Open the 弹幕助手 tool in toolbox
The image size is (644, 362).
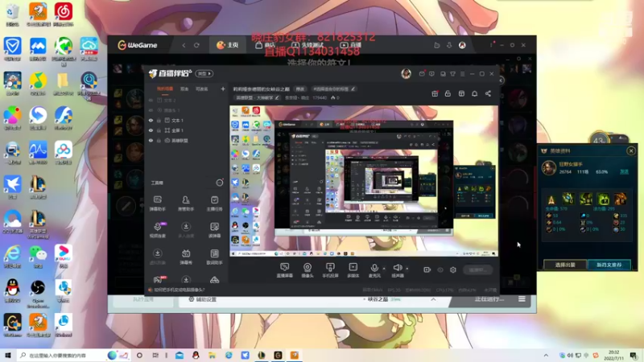point(157,203)
